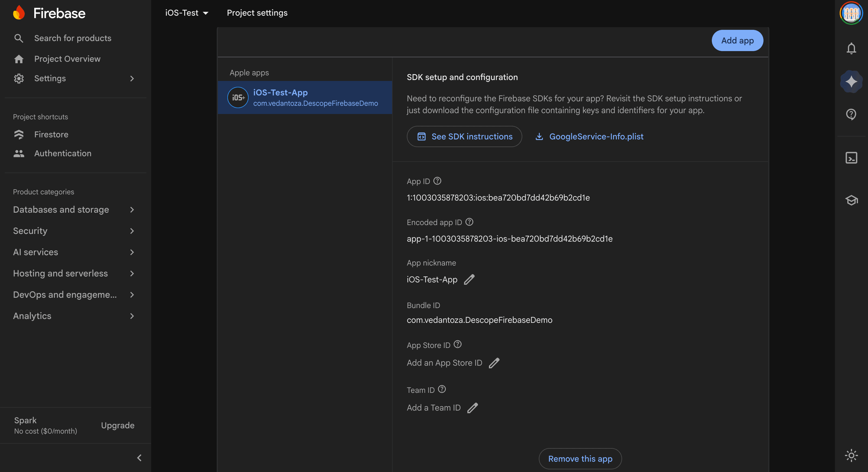868x472 pixels.
Task: Click the App Store ID help icon
Action: pyautogui.click(x=457, y=344)
